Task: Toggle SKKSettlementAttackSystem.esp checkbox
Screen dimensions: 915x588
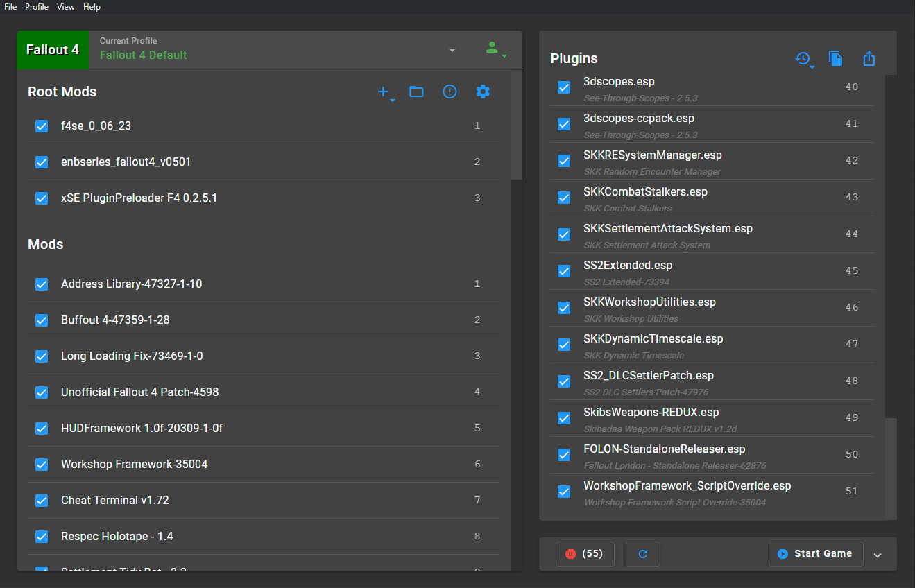Action: pos(564,234)
